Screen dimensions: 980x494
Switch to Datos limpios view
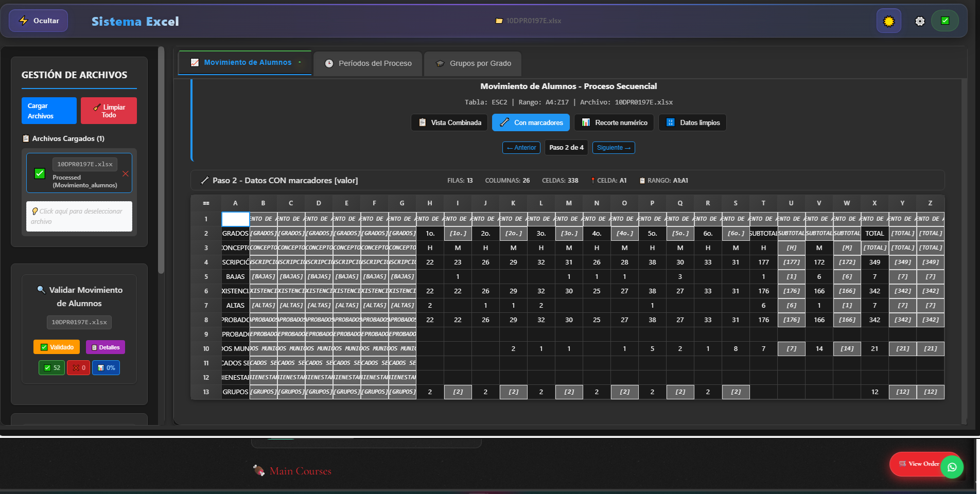point(692,122)
